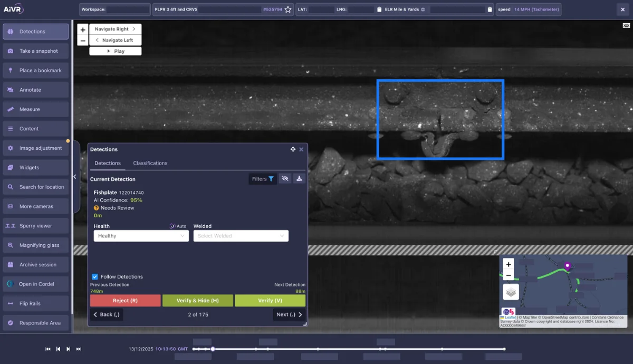This screenshot has height=364, width=633.
Task: Click Archive session in sidebar
Action: 36,265
